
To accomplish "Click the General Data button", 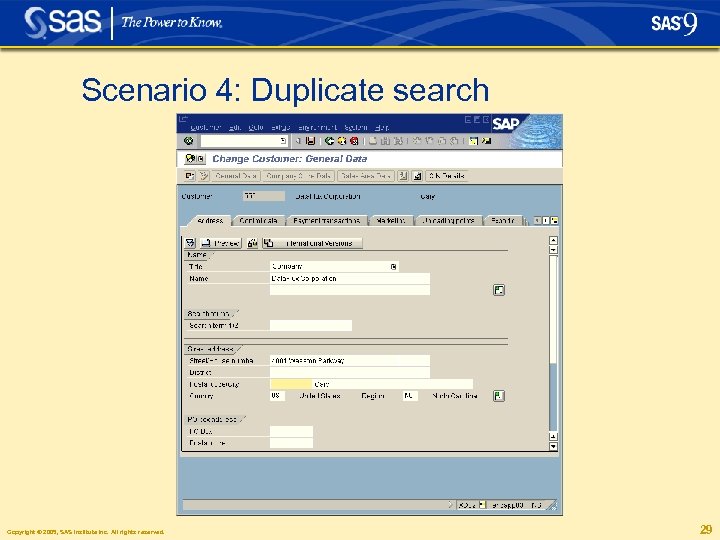I will pos(236,176).
